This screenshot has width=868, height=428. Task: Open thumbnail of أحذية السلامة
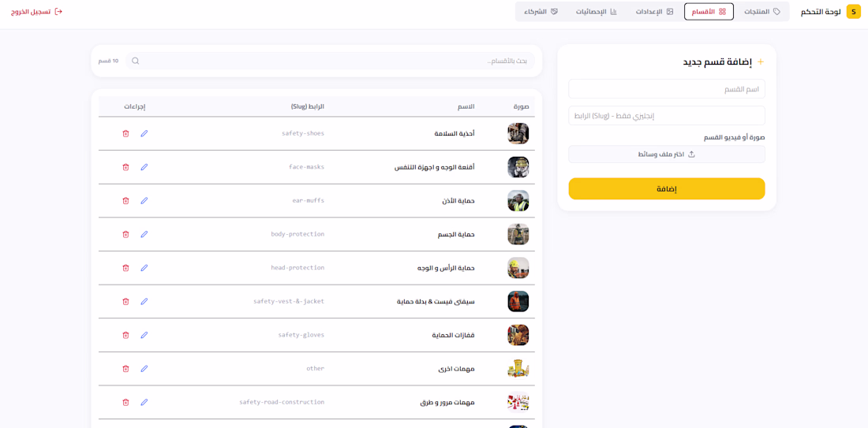click(518, 133)
